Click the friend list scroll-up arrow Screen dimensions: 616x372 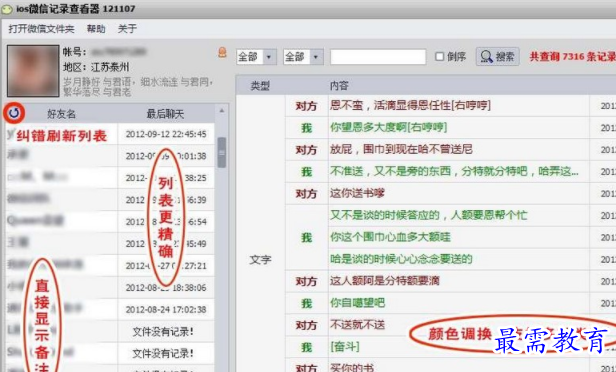(x=222, y=111)
